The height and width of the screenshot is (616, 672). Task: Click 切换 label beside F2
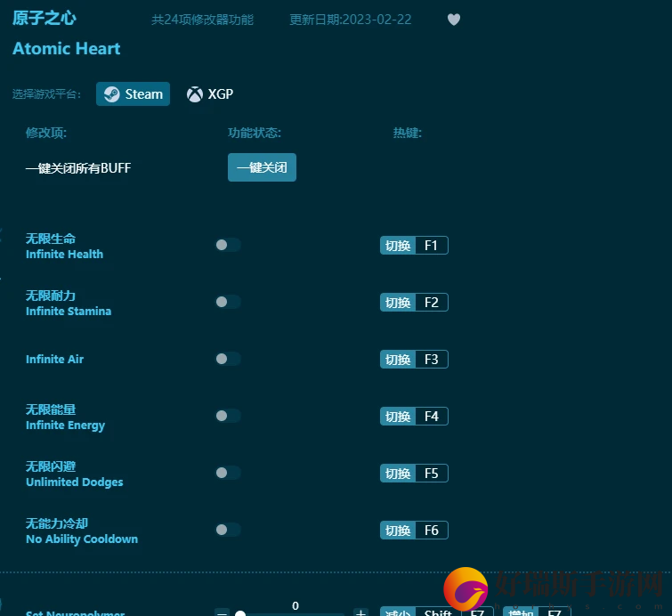[x=398, y=302]
